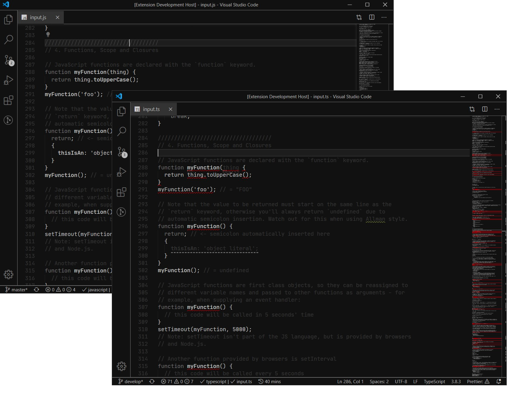
Task: Open notifications bell in input.ts status bar
Action: click(499, 381)
